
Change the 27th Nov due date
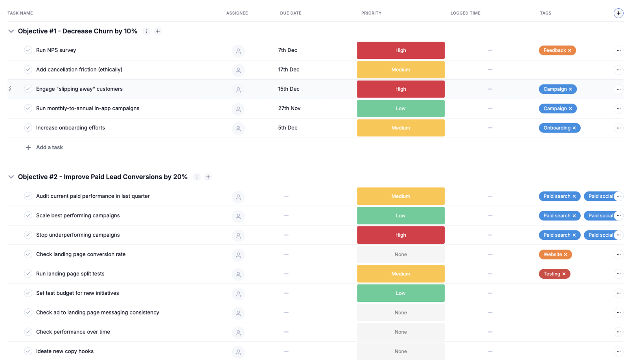point(289,108)
